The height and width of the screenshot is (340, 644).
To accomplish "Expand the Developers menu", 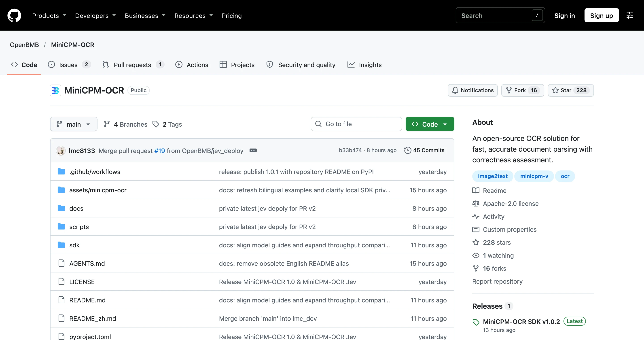I will tap(95, 15).
